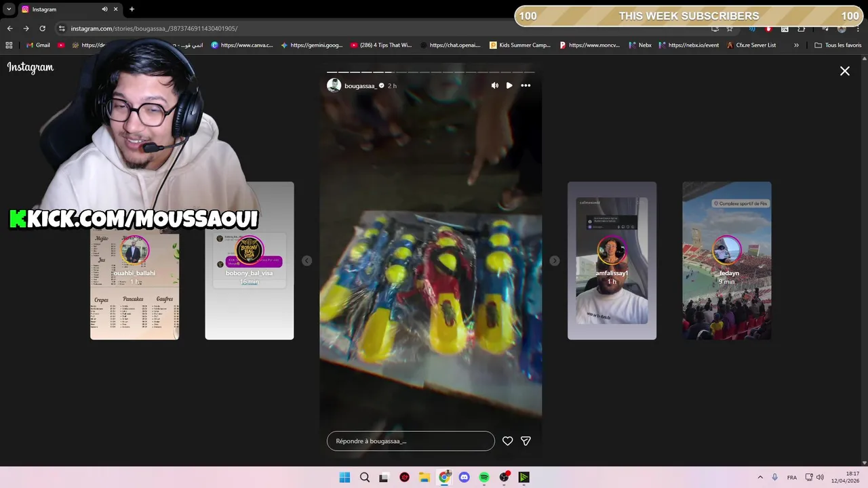868x488 pixels.
Task: Expand the tab search dropdown arrow
Action: click(9, 9)
